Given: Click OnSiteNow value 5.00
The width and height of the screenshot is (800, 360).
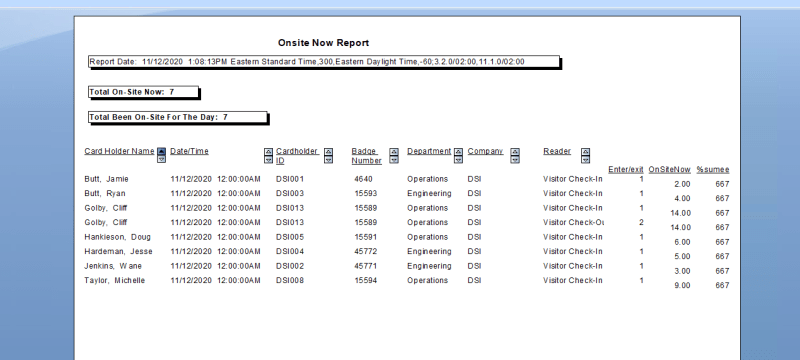Looking at the screenshot, I should pyautogui.click(x=682, y=256).
